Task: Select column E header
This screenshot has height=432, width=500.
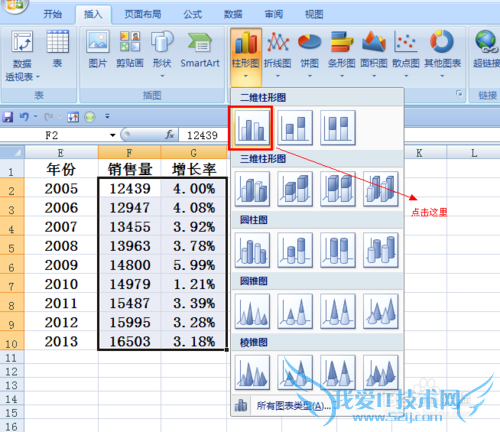Action: [x=61, y=153]
